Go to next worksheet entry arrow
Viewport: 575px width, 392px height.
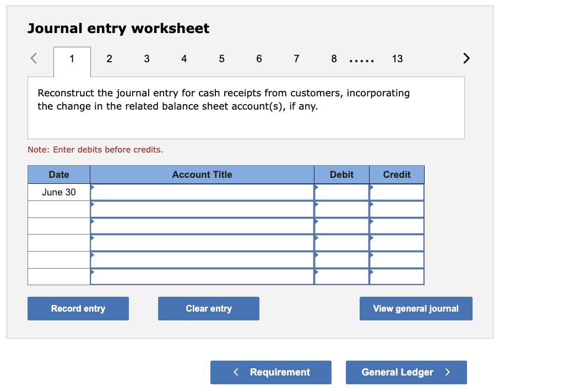[466, 58]
